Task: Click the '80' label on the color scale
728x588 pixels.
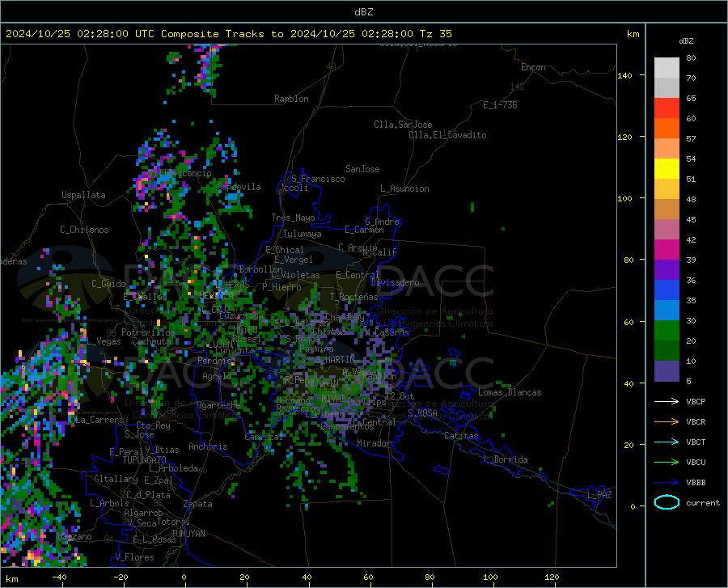Action: click(691, 58)
